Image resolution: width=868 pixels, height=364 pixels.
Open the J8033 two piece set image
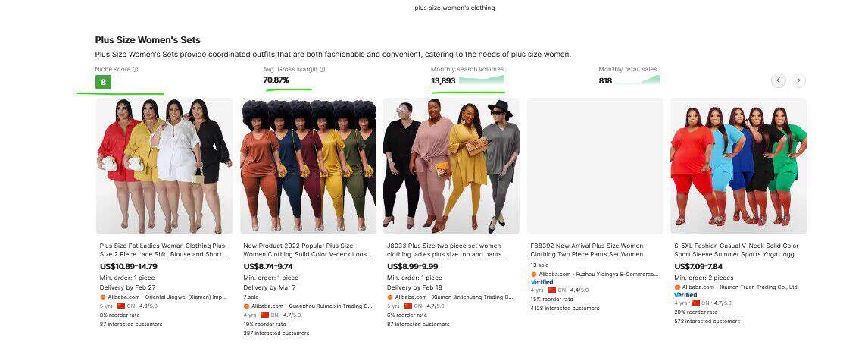[x=451, y=166]
